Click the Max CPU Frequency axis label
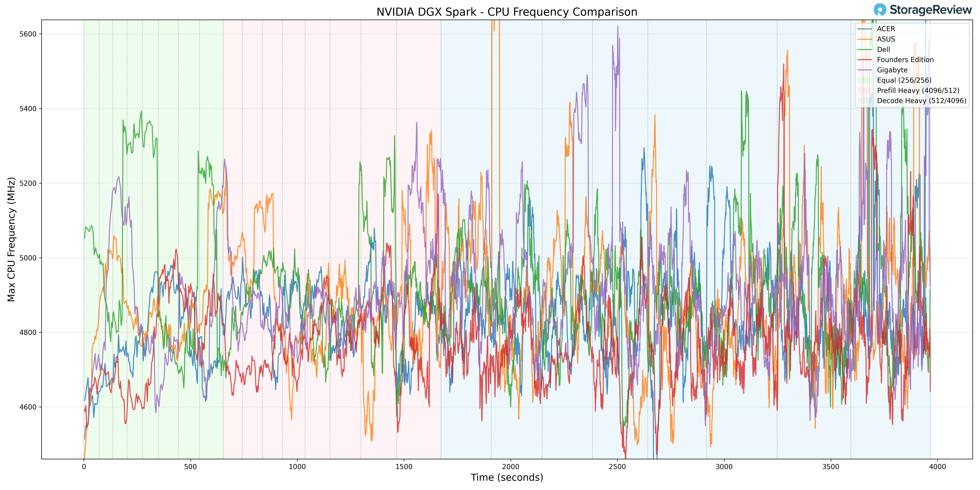The width and height of the screenshot is (980, 490). click(x=11, y=239)
